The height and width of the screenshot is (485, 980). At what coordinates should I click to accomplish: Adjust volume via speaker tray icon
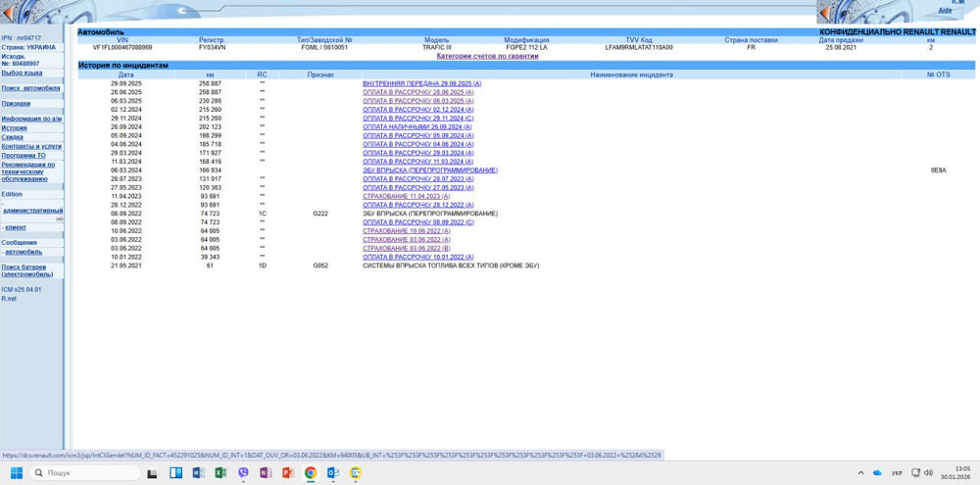(930, 473)
